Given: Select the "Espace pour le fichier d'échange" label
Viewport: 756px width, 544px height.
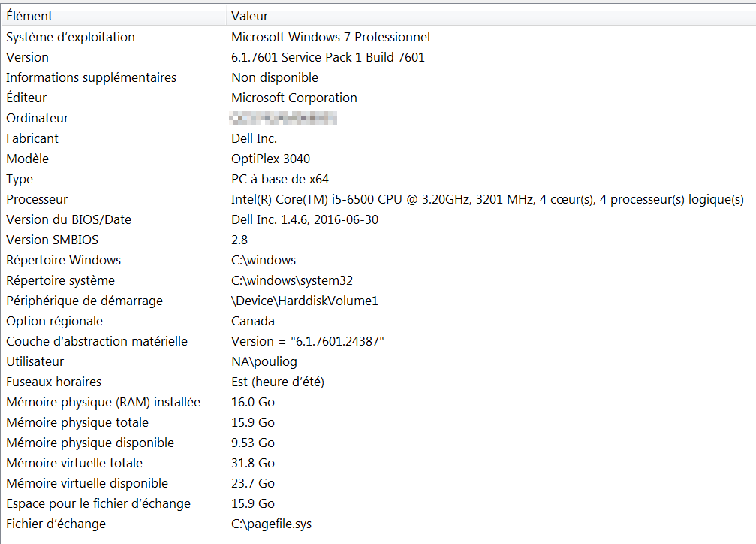Looking at the screenshot, I should pyautogui.click(x=98, y=503).
